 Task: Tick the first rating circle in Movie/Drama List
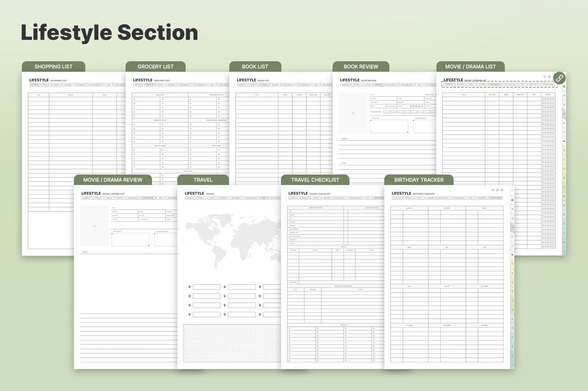[x=543, y=99]
